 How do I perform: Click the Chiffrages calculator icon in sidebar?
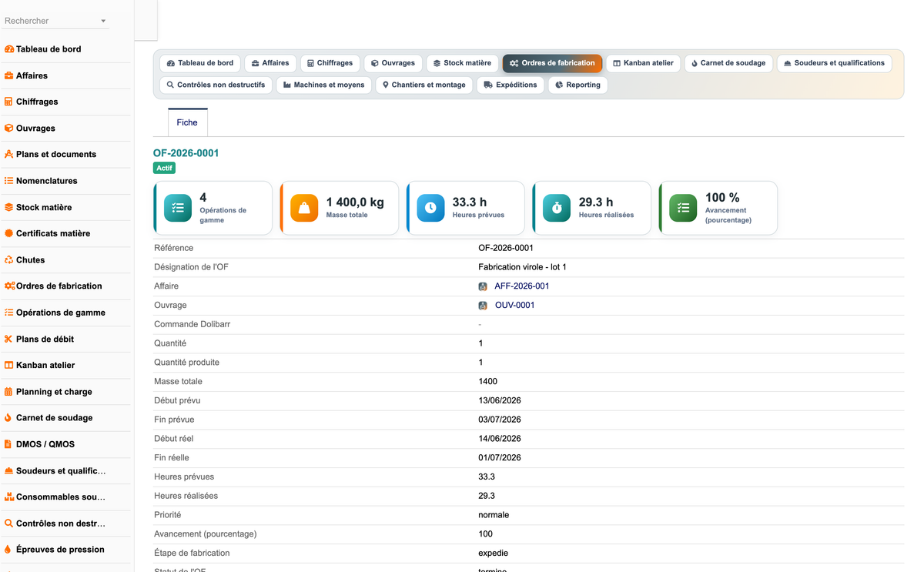(9, 102)
